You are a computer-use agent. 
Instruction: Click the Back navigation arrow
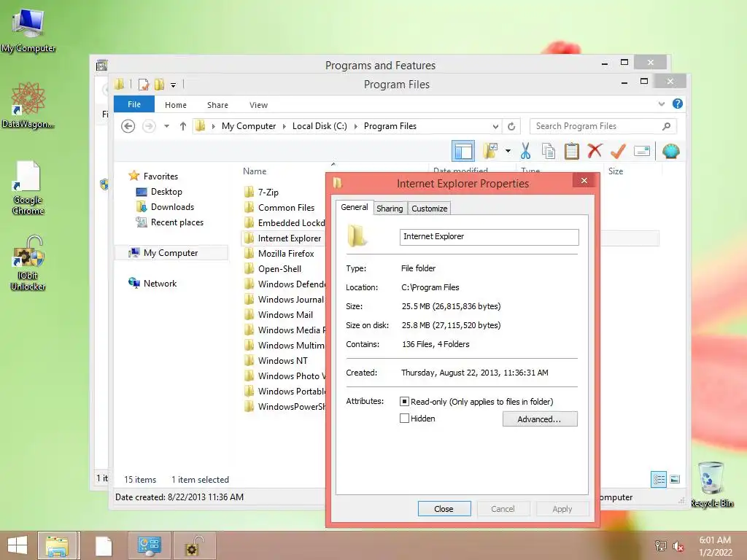click(128, 126)
